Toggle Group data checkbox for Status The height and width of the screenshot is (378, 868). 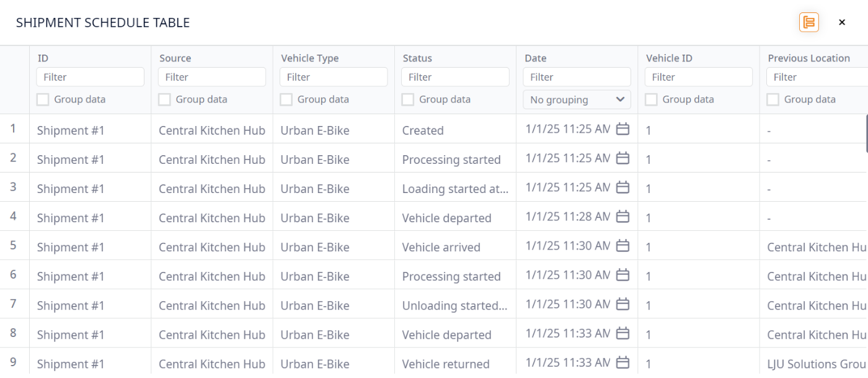(408, 99)
